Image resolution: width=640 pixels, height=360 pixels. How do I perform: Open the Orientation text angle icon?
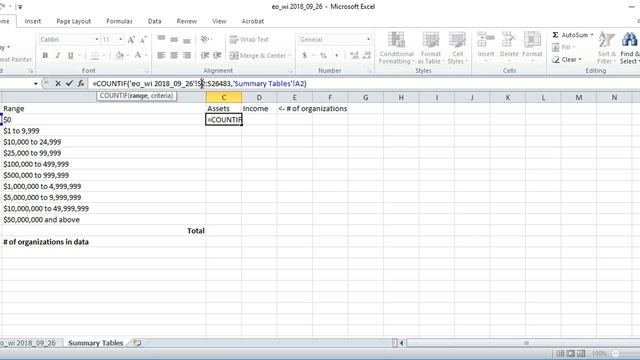click(205, 40)
